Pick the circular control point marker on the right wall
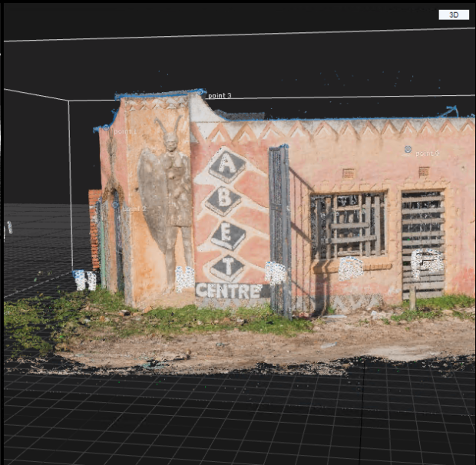Image resolution: width=476 pixels, height=465 pixels. 408,150
